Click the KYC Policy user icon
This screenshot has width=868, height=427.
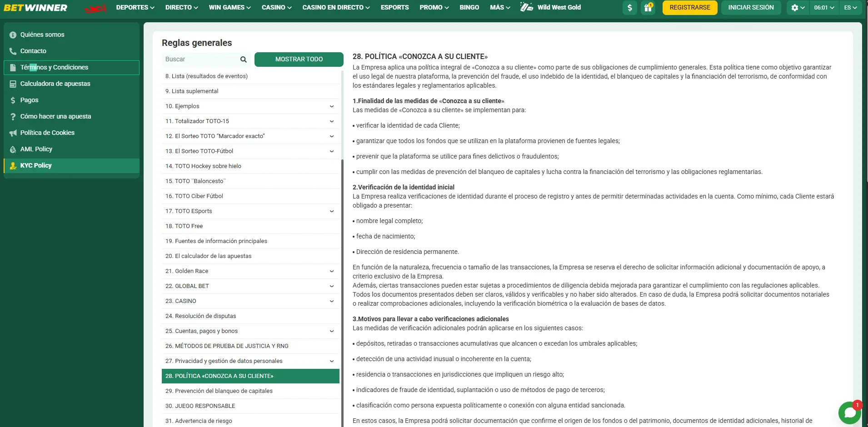coord(13,166)
